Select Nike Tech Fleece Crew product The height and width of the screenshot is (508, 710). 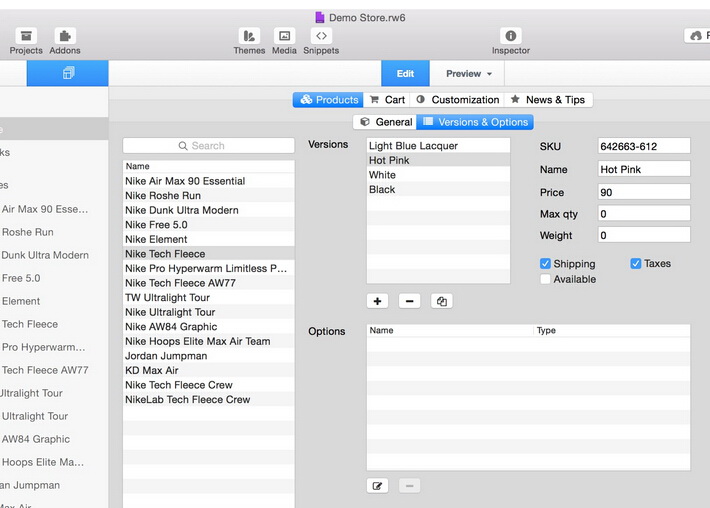pos(208,385)
